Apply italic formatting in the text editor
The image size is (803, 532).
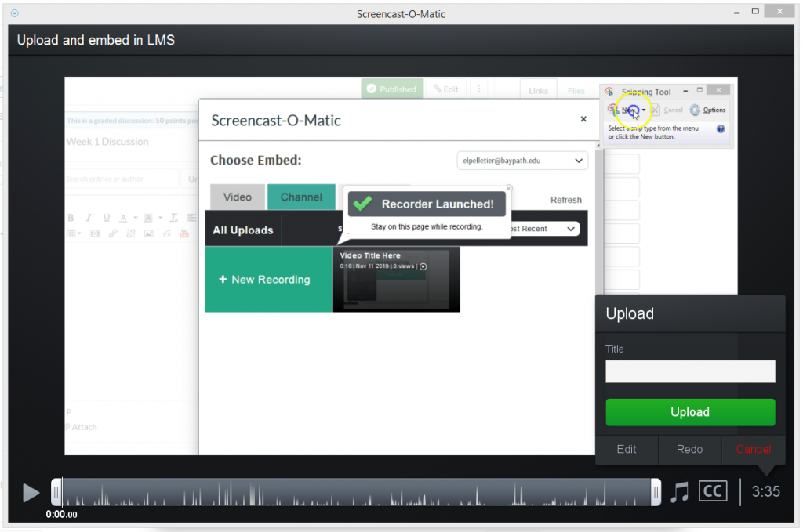pos(89,217)
